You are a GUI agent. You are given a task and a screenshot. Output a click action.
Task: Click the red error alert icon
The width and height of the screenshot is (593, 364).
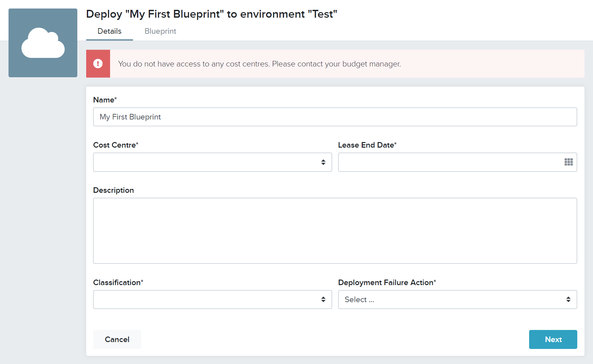coord(98,64)
